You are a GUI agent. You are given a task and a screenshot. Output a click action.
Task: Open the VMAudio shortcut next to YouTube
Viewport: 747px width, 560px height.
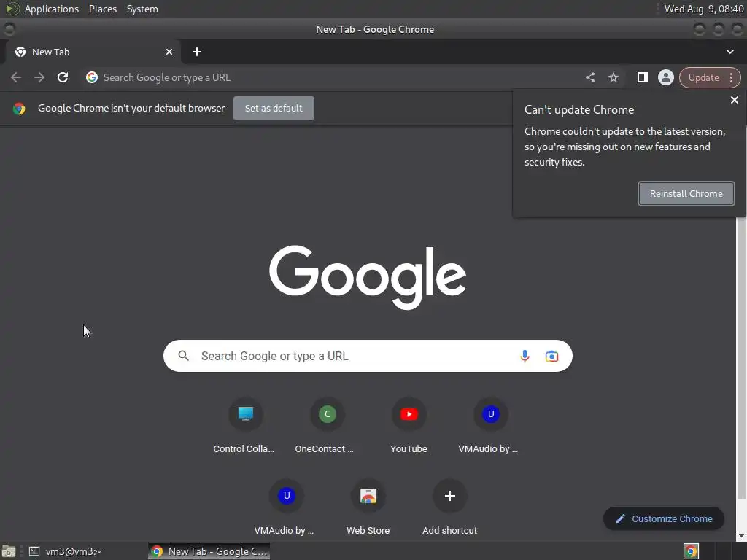(490, 424)
